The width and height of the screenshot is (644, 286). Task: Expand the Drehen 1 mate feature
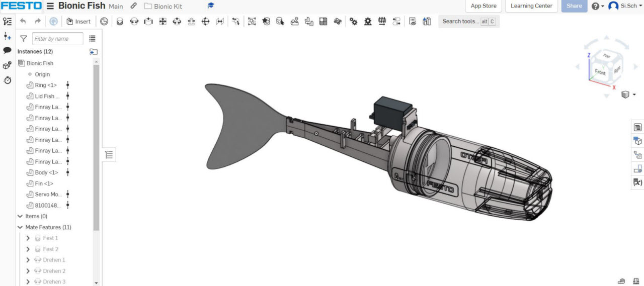[28, 260]
